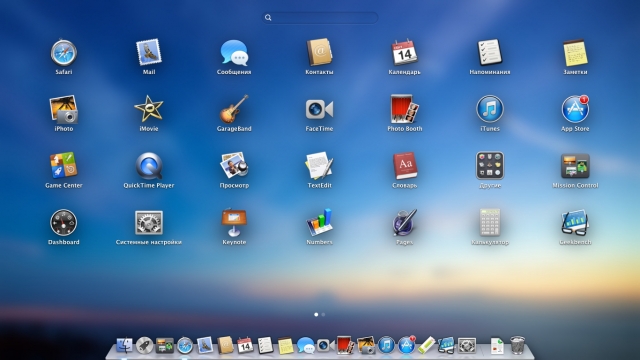Click the yellow Notes pad in the Dock
640x360 pixels.
285,346
